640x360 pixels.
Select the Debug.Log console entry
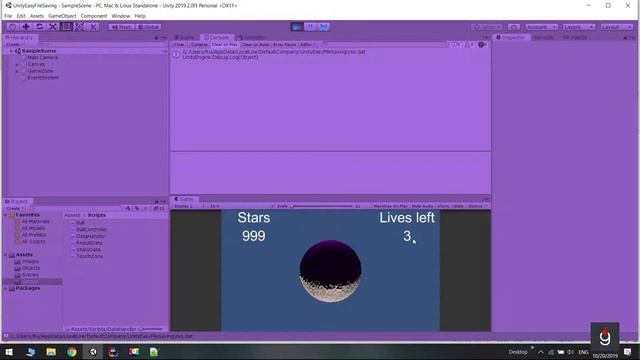330,54
